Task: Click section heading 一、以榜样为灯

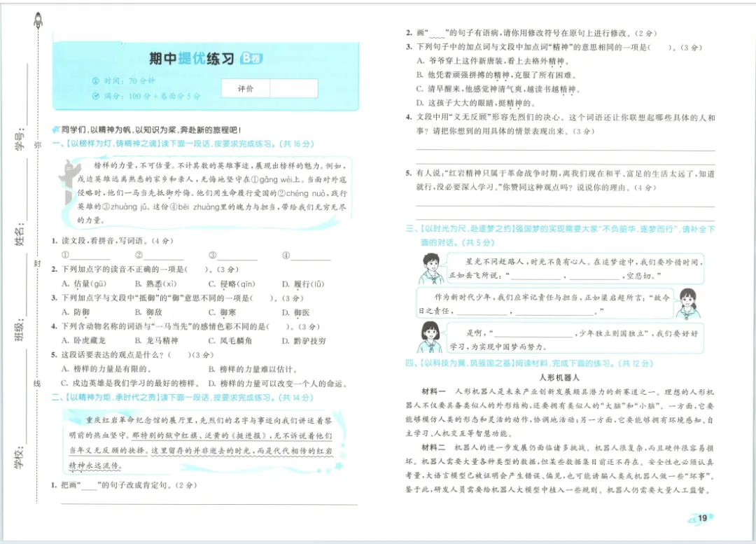Action: click(183, 144)
